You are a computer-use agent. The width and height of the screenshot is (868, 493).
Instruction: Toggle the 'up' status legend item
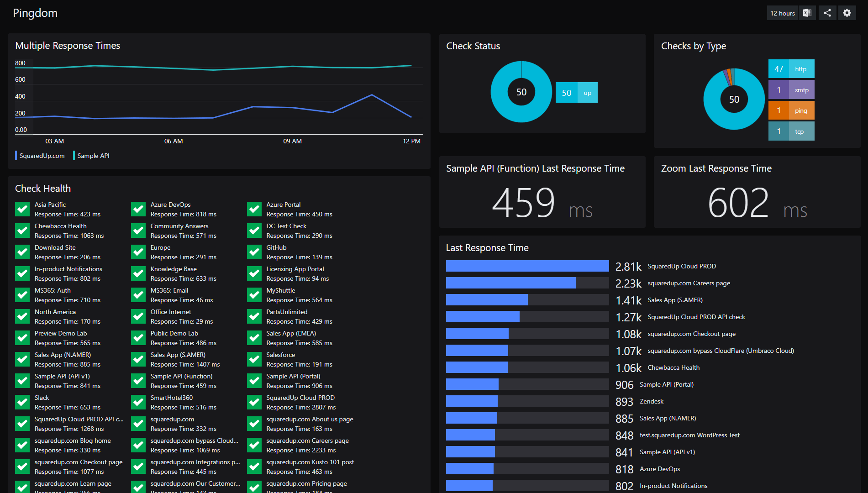576,93
